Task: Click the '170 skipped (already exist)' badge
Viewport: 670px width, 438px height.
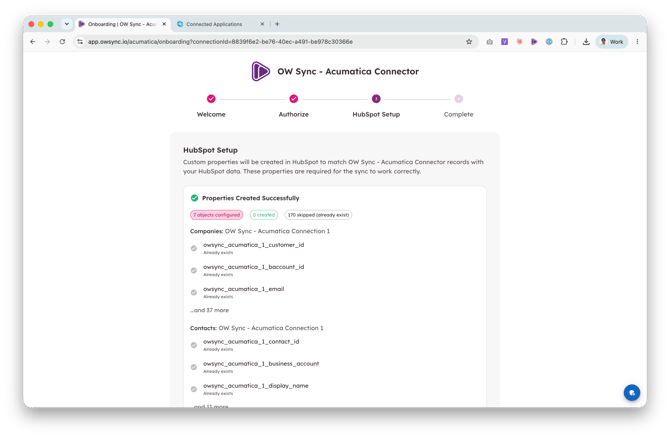Action: pyautogui.click(x=318, y=215)
